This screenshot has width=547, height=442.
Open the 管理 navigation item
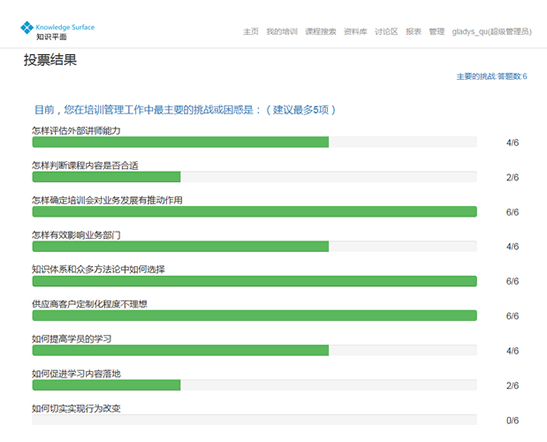tap(437, 32)
